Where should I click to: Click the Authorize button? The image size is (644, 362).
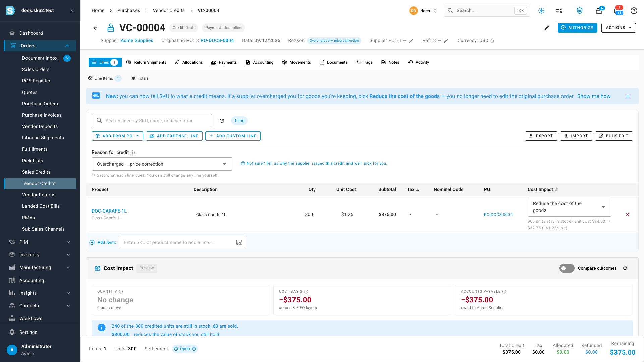coord(577,28)
